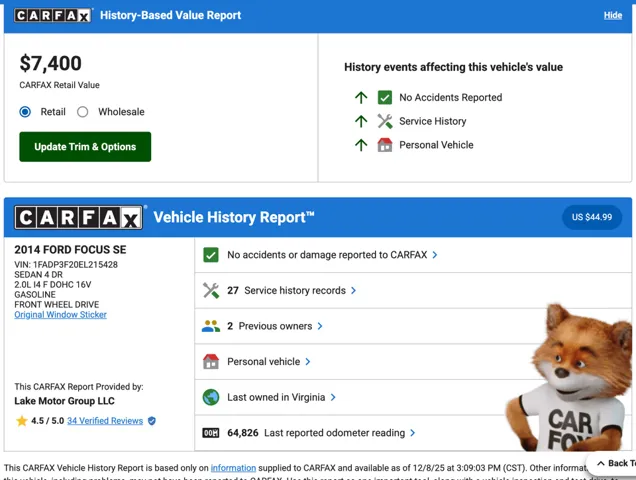The width and height of the screenshot is (636, 480).
Task: Click the wrench icon beside Service history records
Action: [211, 291]
